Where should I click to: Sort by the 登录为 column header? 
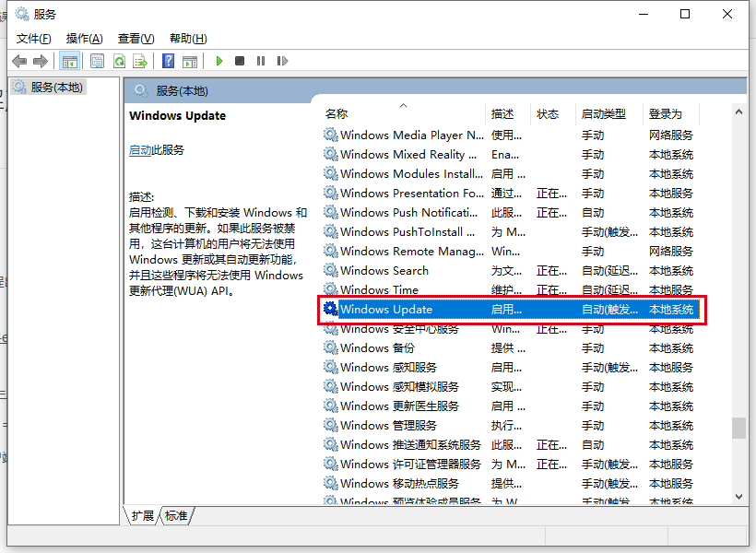coord(671,113)
